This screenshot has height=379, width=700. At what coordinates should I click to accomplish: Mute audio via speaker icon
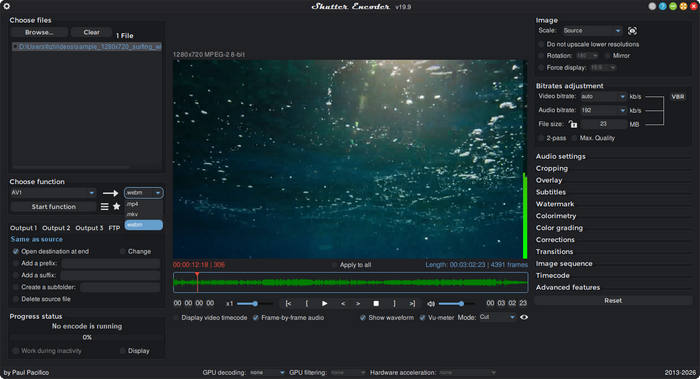tap(431, 304)
